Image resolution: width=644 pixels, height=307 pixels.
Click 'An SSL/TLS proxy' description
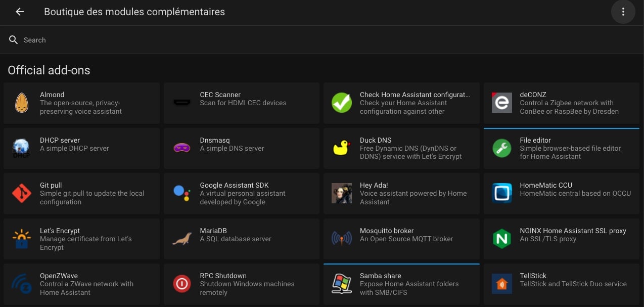[x=548, y=239]
